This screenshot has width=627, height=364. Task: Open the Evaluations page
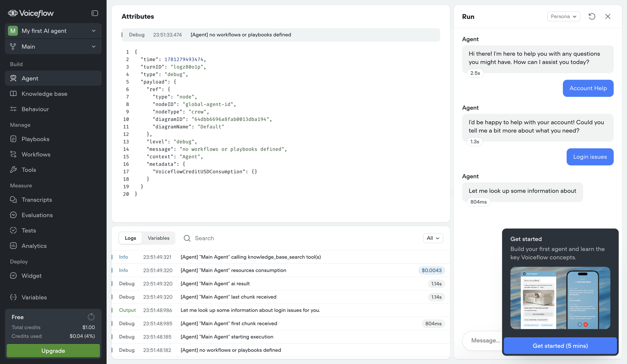53,215
